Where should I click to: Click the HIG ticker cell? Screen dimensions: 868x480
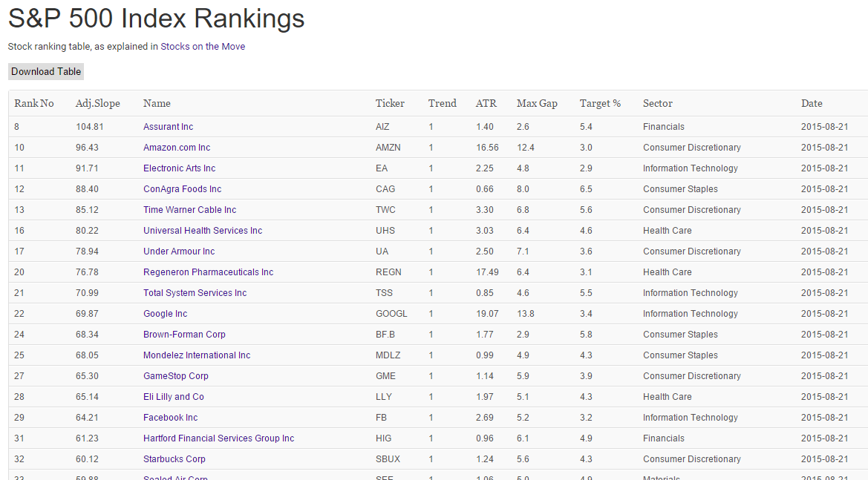[x=384, y=438]
